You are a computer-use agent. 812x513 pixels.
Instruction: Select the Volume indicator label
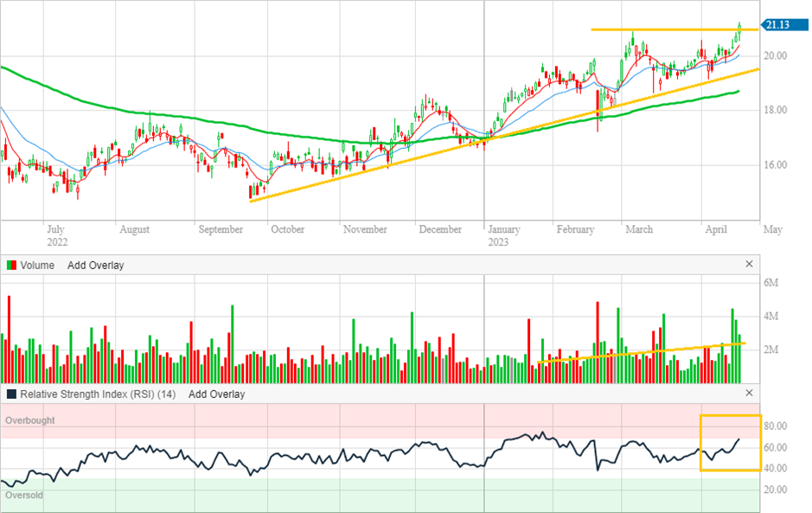coord(37,266)
